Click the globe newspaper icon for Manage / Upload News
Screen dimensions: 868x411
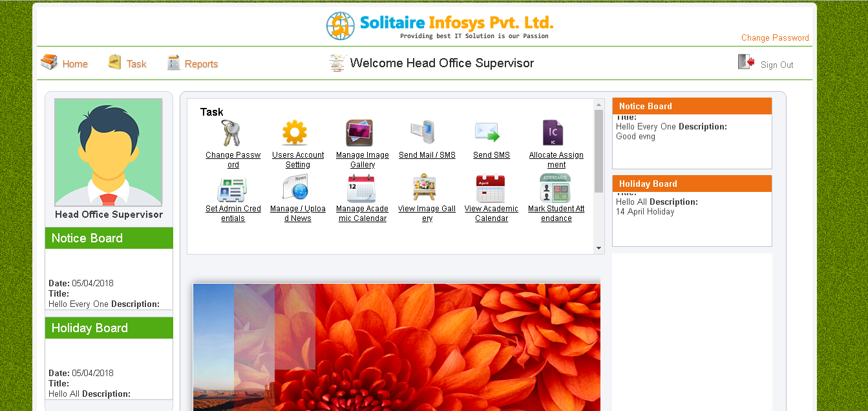295,188
